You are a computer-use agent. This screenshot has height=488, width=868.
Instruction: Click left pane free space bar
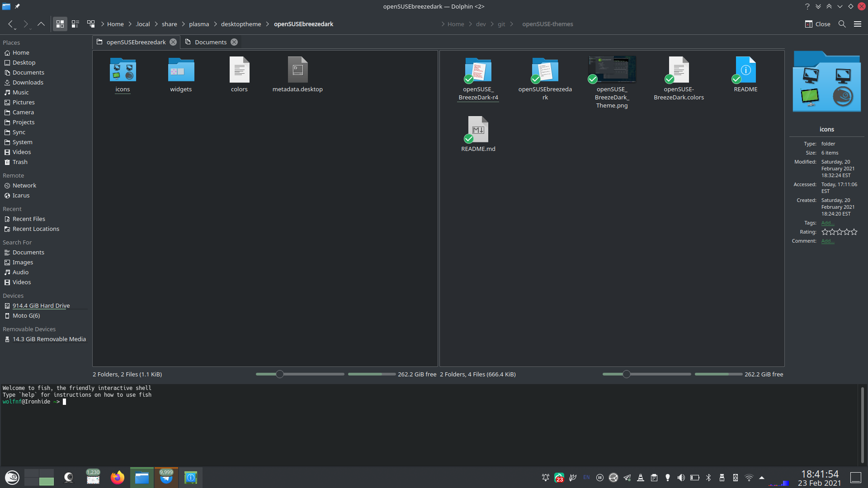[372, 374]
